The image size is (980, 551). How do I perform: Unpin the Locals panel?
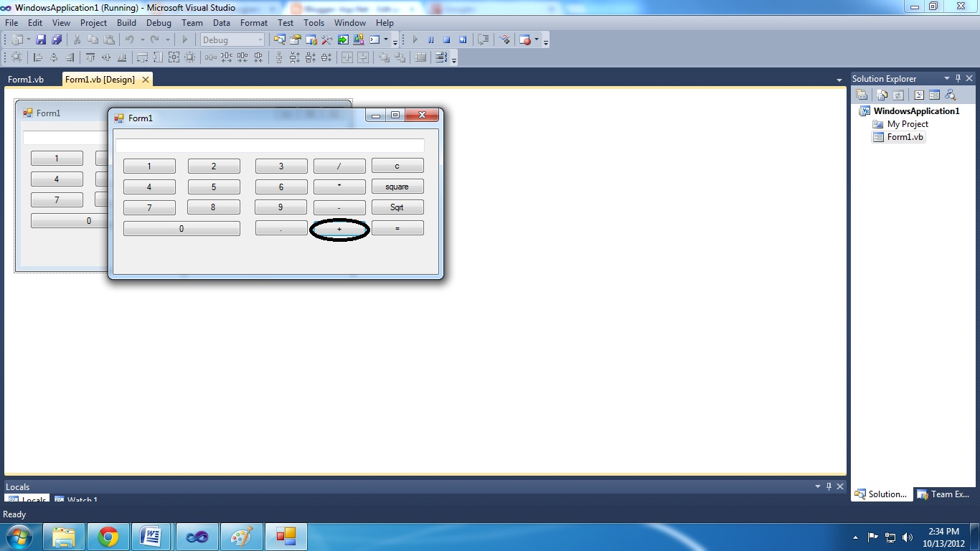point(829,486)
